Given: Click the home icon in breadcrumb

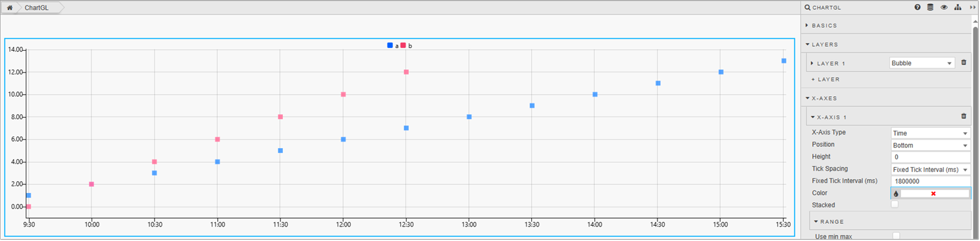Looking at the screenshot, I should point(10,7).
